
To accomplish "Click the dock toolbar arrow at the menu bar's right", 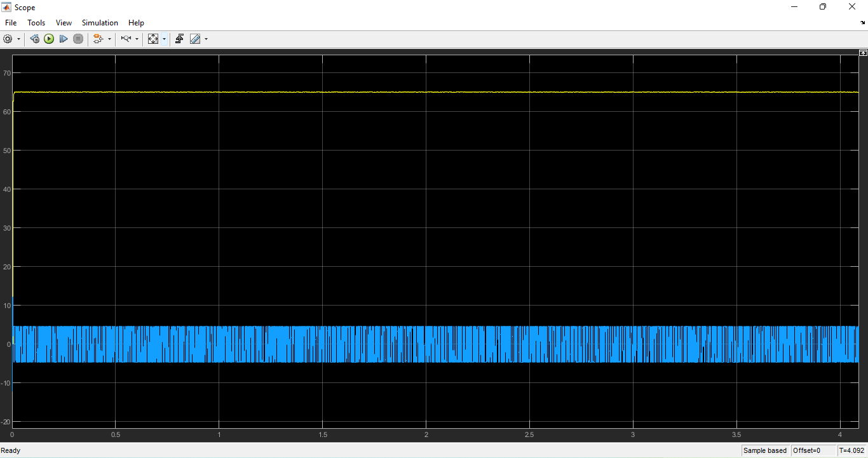I will click(862, 23).
